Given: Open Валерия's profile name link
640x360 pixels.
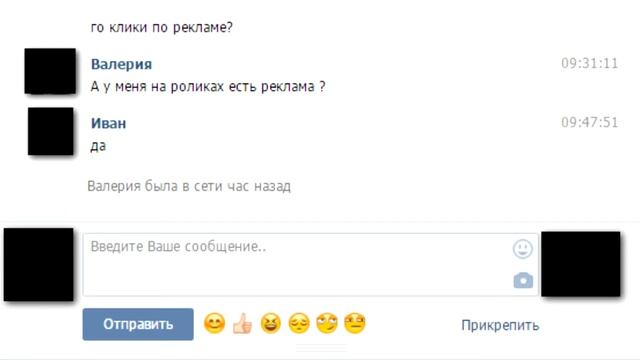Looking at the screenshot, I should (121, 64).
